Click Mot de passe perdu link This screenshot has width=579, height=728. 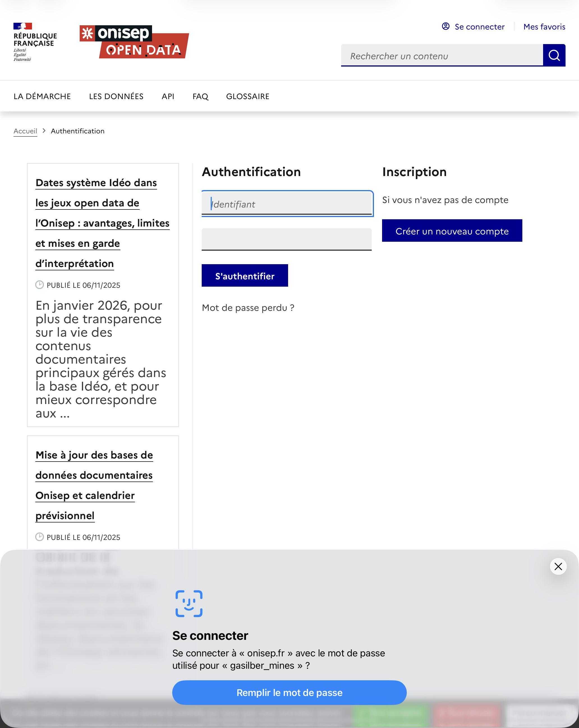point(248,308)
